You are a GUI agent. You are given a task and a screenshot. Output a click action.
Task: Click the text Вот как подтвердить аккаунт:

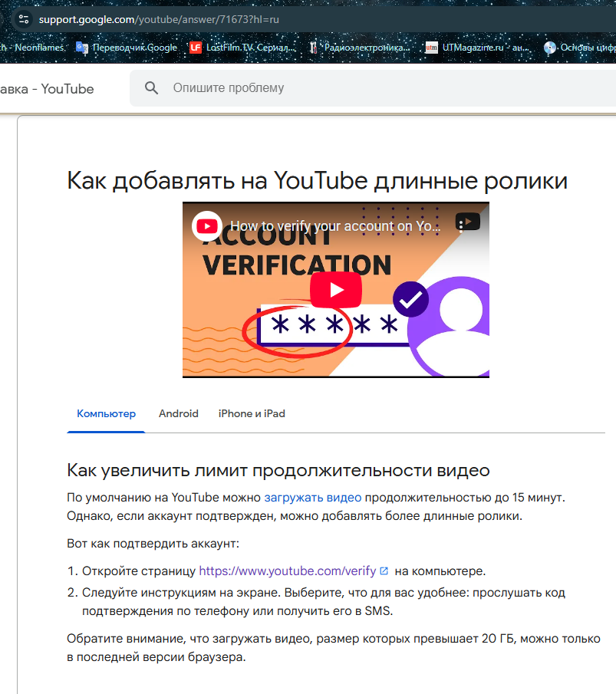click(x=153, y=544)
